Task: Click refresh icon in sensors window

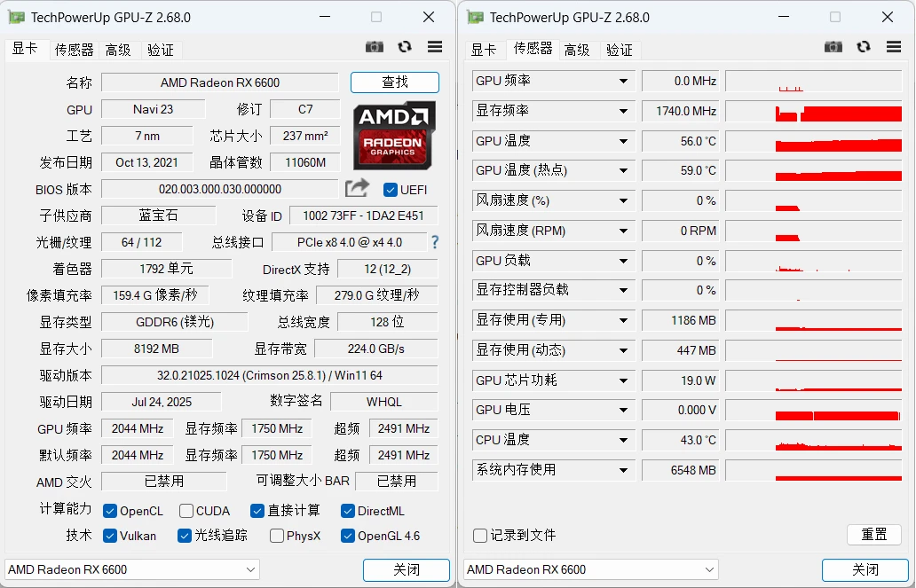Action: click(x=864, y=47)
